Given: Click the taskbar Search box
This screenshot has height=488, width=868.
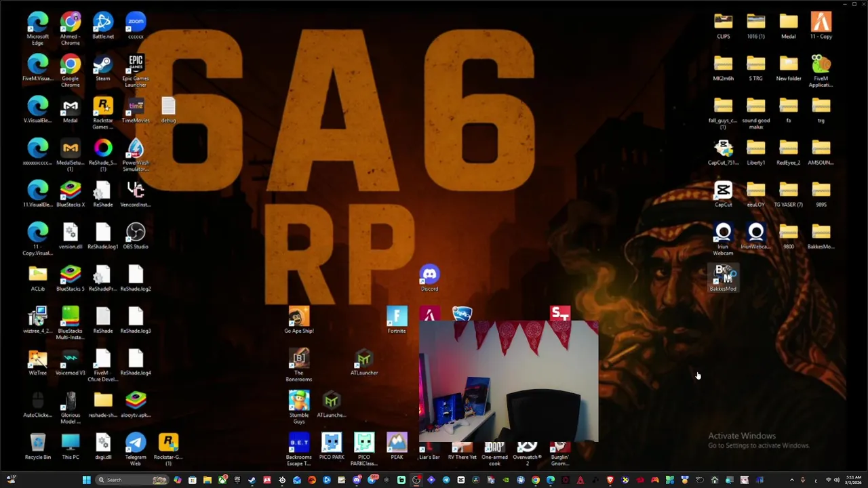Looking at the screenshot, I should click(131, 480).
